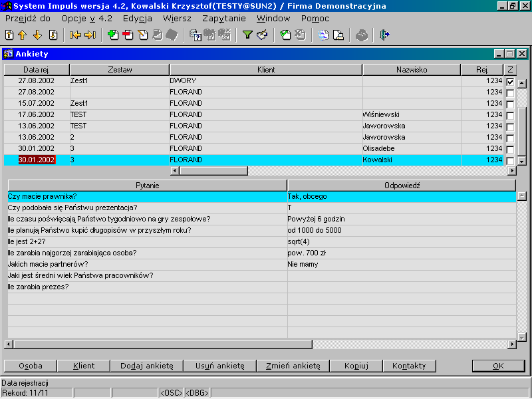Uncheck the Z checkbox for DWORY row
The height and width of the screenshot is (399, 532).
point(510,82)
